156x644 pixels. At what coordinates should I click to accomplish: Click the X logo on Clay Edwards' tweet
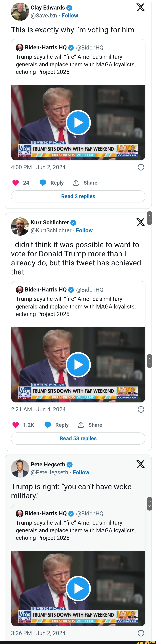point(141,8)
